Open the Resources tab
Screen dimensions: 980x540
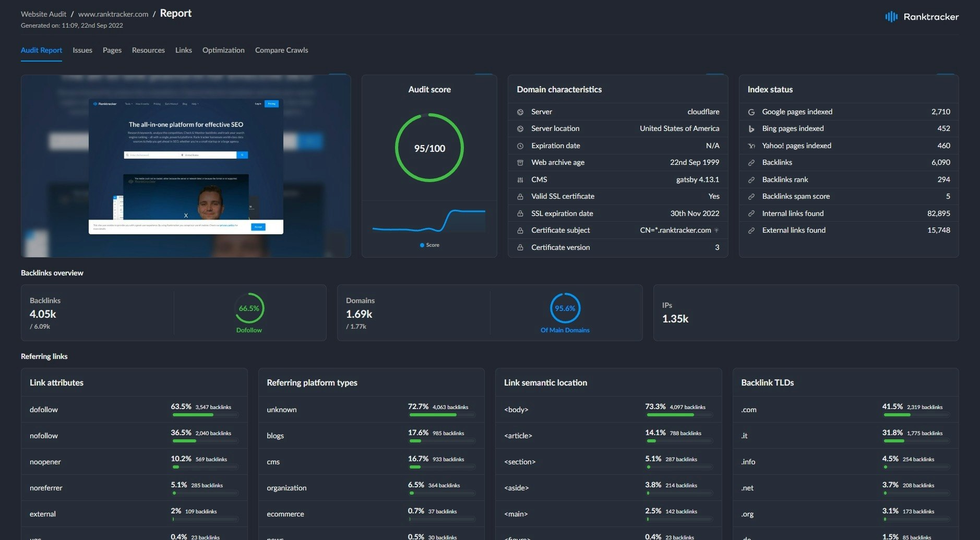click(148, 50)
